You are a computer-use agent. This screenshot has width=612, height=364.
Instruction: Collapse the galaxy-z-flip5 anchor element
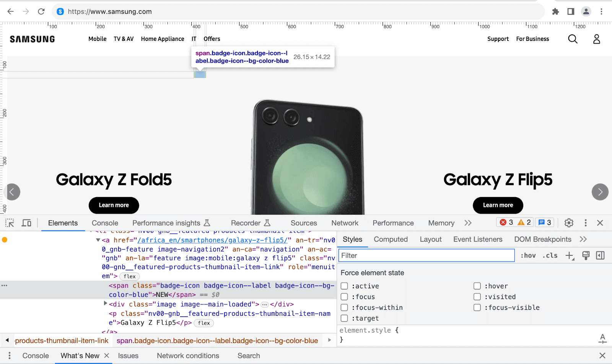98,240
